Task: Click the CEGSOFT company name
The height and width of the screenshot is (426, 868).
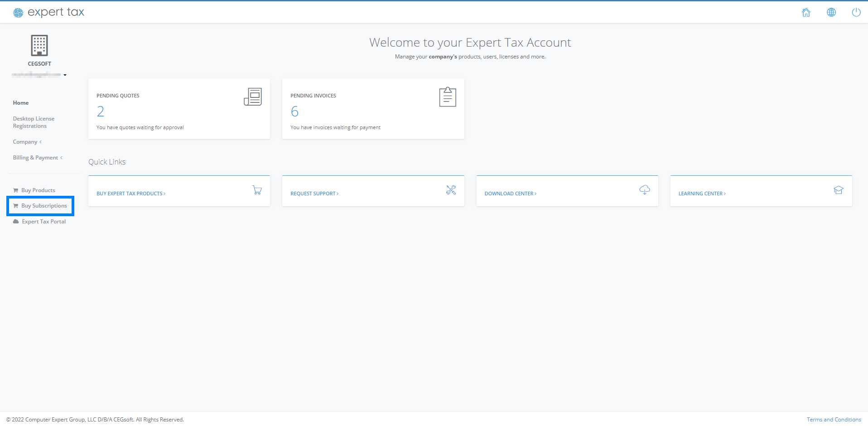Action: pos(39,64)
